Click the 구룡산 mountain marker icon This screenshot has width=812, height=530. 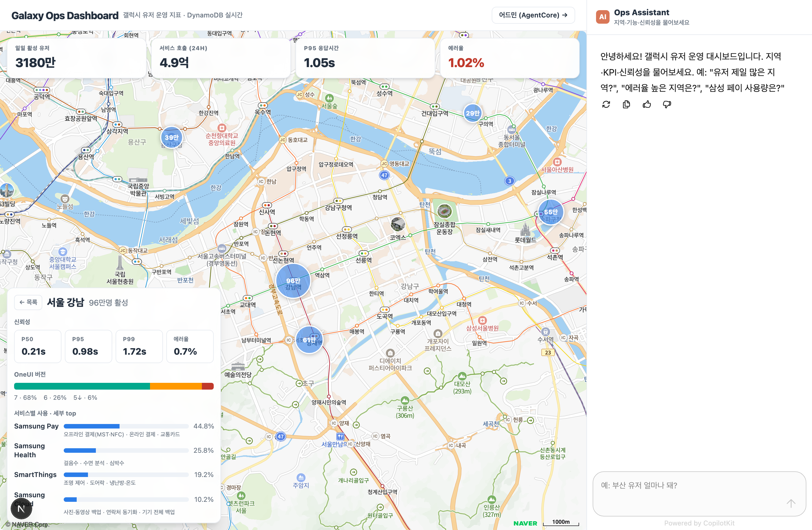click(405, 400)
